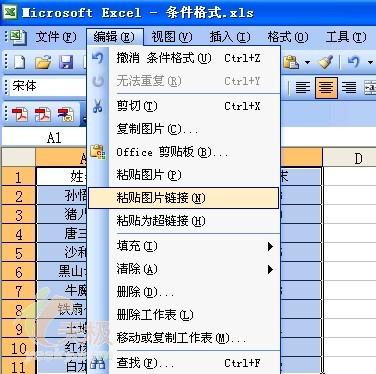
Task: Toggle the Align Right button
Action: 349,88
